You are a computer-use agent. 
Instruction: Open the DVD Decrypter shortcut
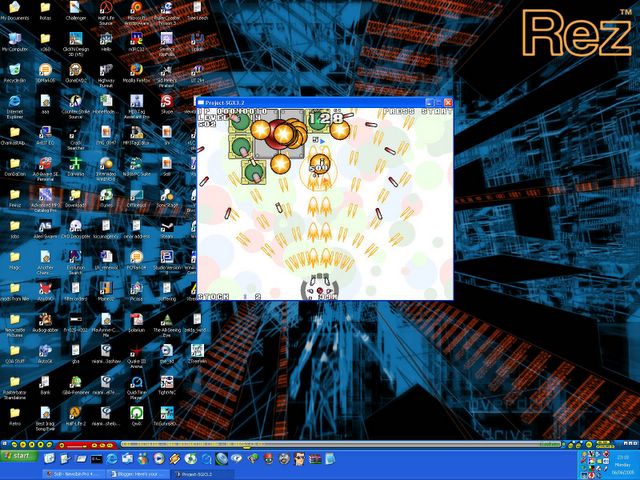(x=76, y=229)
